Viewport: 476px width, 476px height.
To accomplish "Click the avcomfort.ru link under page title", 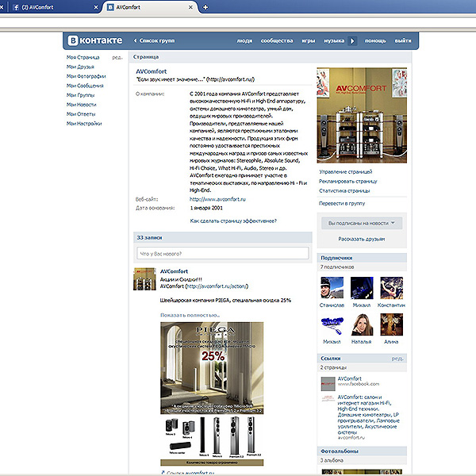I will [231, 79].
